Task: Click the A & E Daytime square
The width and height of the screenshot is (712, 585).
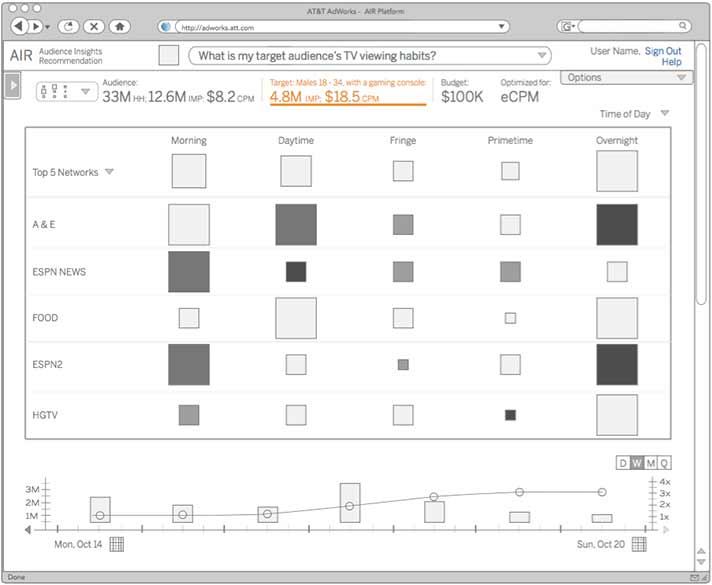Action: (x=296, y=224)
